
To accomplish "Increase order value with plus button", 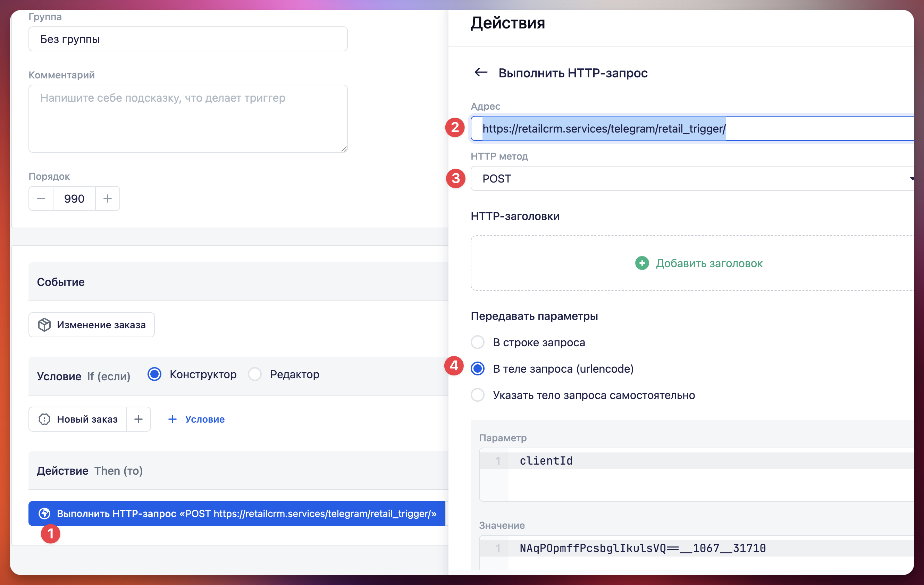I will 108,198.
